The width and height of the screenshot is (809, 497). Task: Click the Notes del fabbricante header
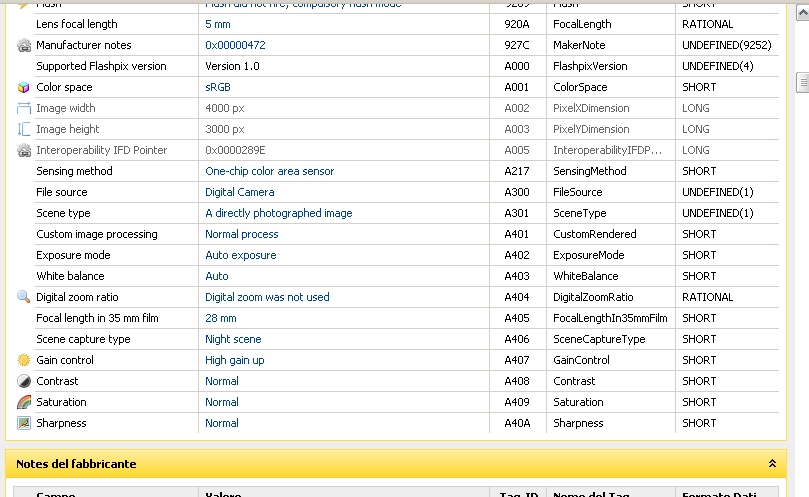[x=76, y=464]
